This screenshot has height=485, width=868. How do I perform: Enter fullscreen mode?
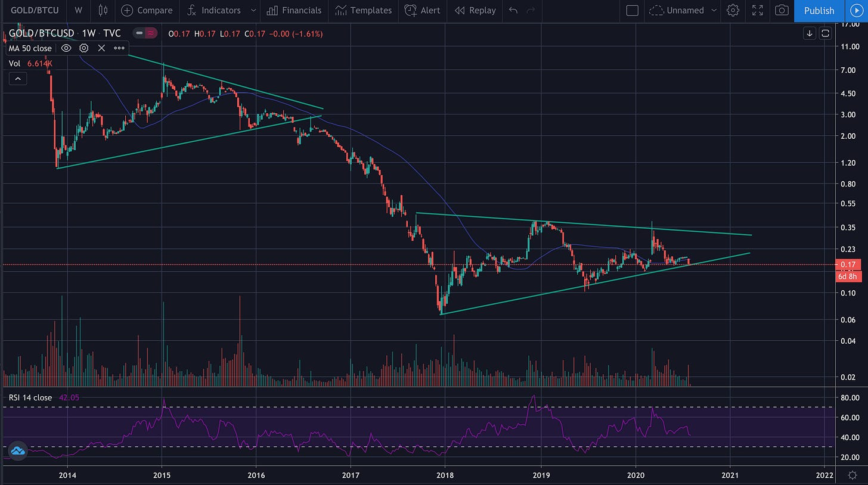758,10
